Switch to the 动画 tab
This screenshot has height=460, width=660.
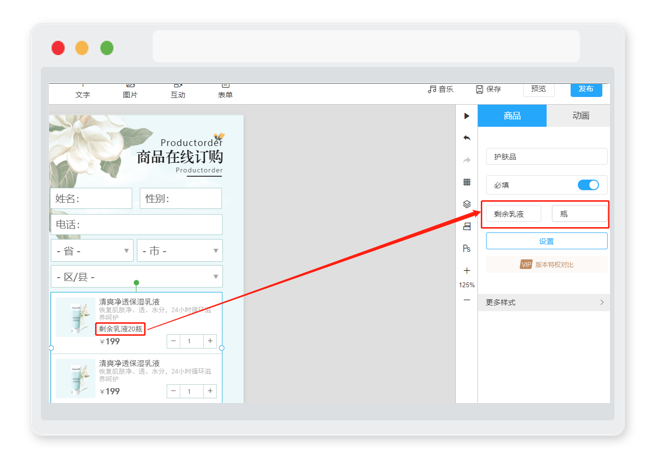(x=580, y=116)
